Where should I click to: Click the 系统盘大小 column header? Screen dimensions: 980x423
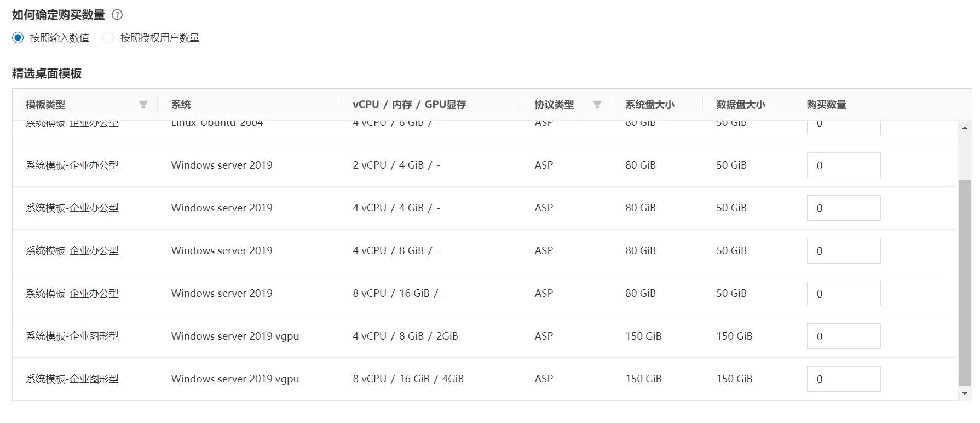649,105
